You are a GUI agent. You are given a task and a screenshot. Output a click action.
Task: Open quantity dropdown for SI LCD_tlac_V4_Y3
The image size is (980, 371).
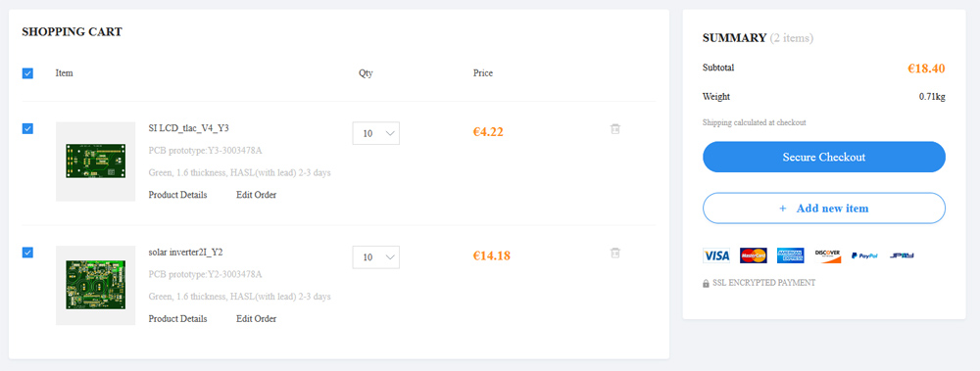376,133
